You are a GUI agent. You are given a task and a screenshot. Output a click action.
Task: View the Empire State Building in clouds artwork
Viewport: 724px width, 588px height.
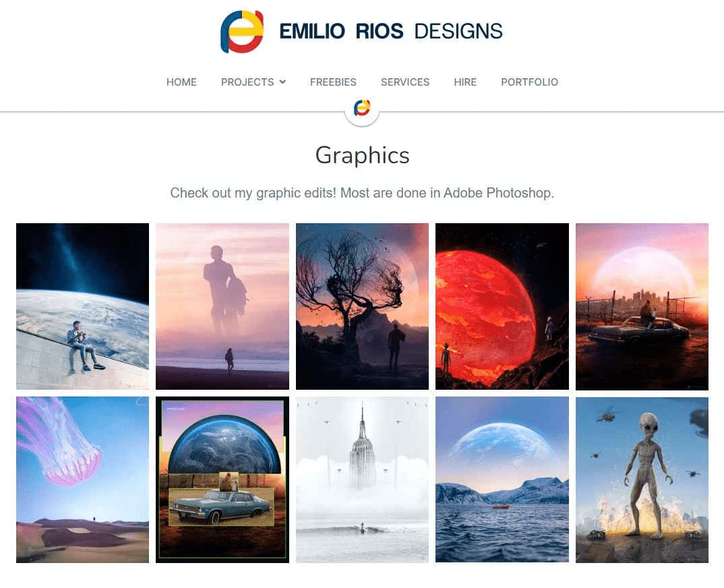point(362,479)
